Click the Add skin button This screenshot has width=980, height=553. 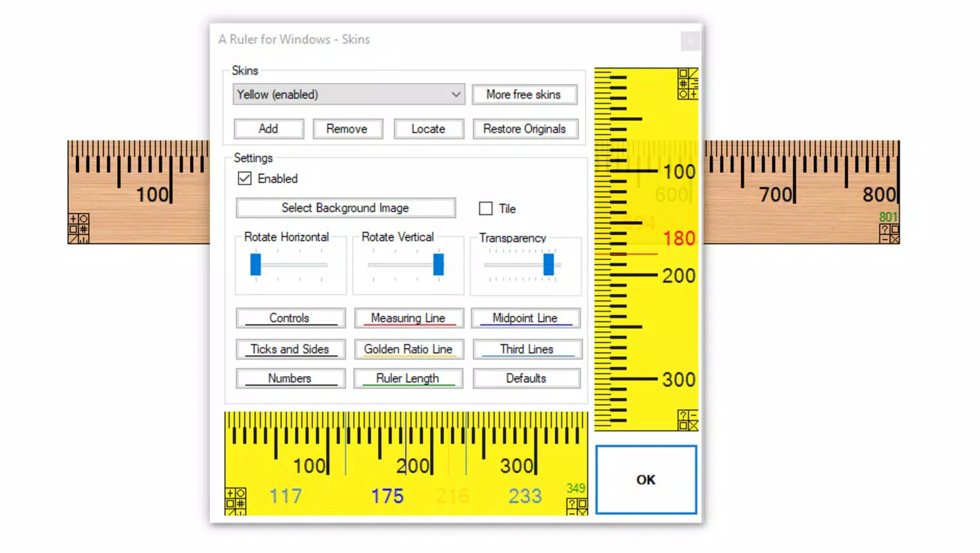(269, 129)
